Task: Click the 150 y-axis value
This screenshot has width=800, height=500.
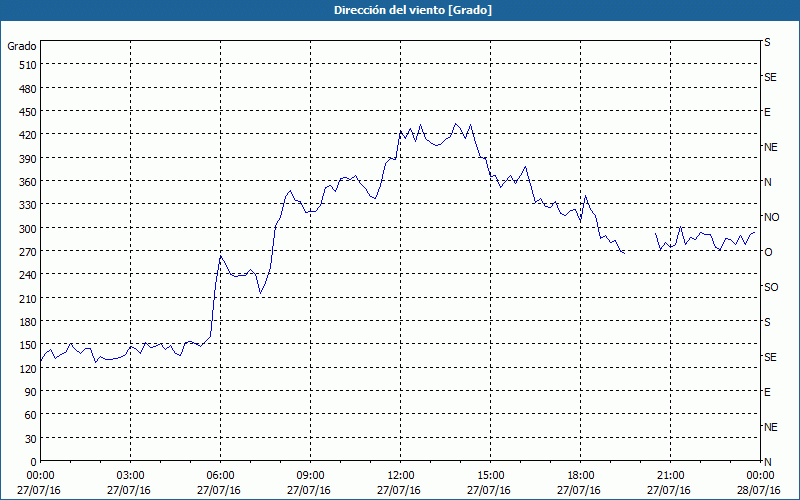Action: click(29, 345)
